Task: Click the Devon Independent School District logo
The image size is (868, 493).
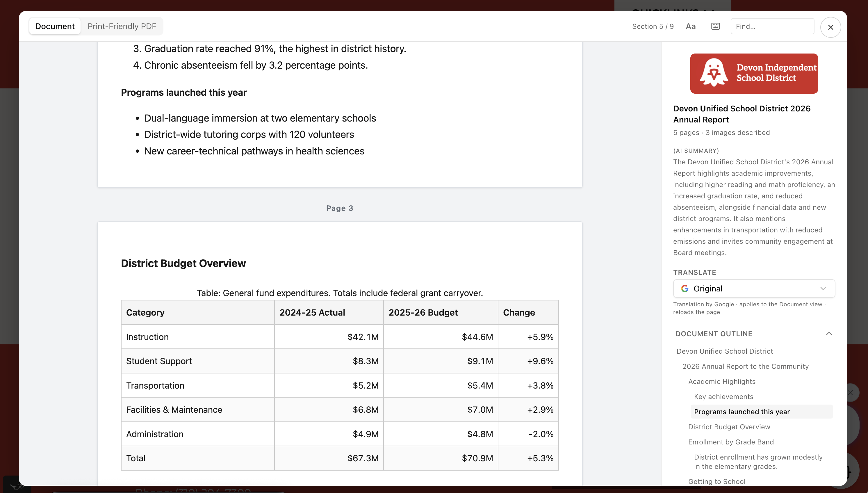Action: [754, 74]
